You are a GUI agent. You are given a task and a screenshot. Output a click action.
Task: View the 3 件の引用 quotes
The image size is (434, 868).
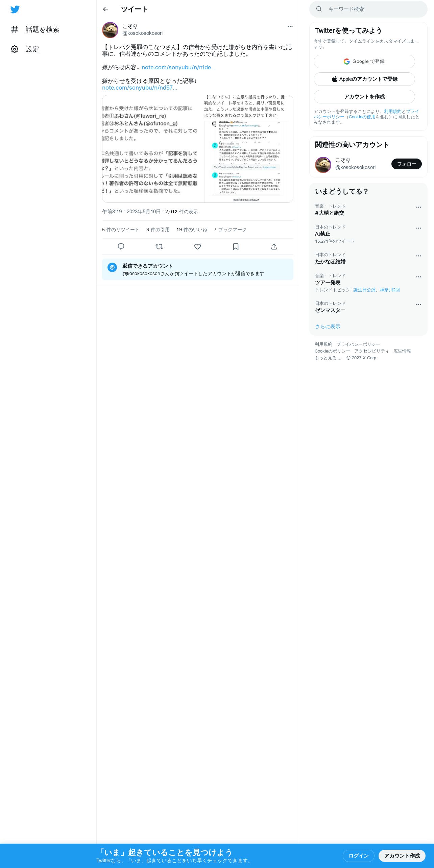[x=158, y=230]
